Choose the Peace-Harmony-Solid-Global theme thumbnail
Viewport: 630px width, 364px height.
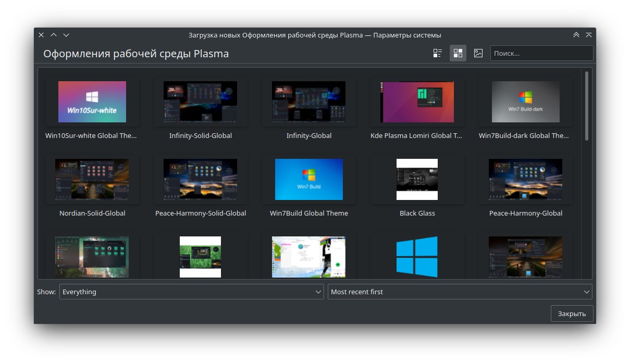201,180
